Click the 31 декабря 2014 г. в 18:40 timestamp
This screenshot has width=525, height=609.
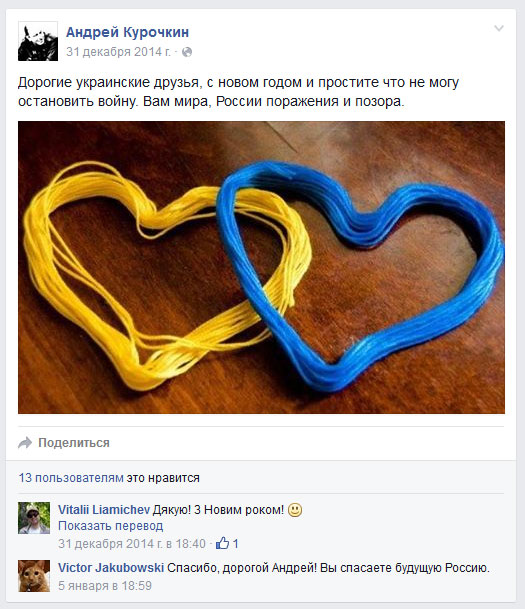[x=132, y=543]
